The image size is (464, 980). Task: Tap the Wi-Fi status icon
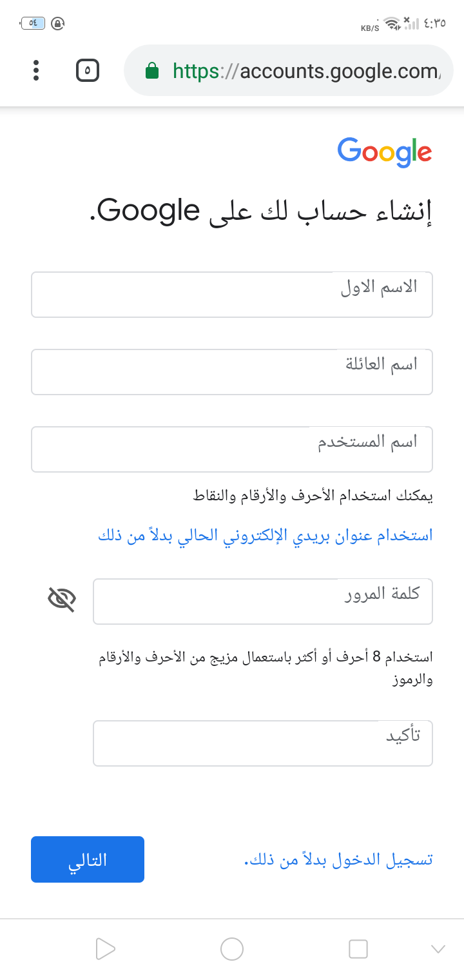[x=391, y=24]
